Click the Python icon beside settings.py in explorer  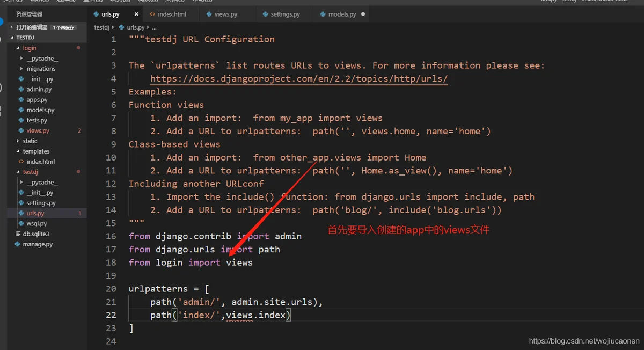click(21, 203)
